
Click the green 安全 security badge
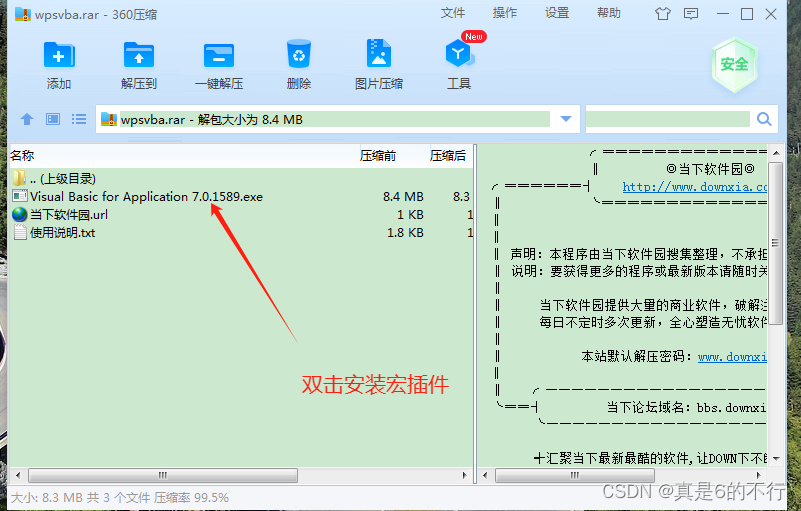[x=734, y=64]
